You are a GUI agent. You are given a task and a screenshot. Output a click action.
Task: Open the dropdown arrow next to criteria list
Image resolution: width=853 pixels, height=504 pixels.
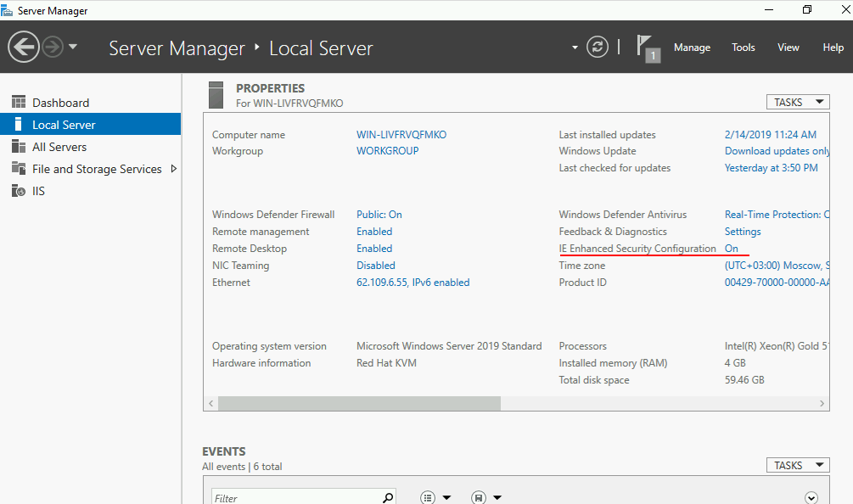446,497
